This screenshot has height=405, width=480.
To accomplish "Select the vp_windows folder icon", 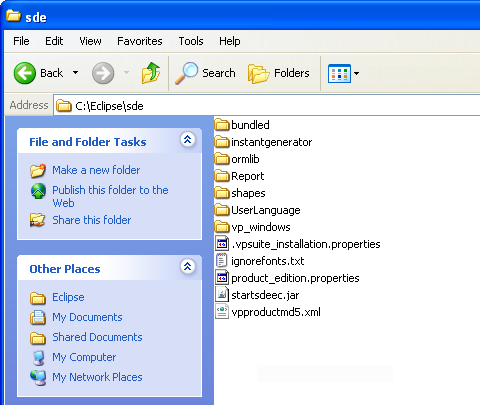I will [222, 227].
